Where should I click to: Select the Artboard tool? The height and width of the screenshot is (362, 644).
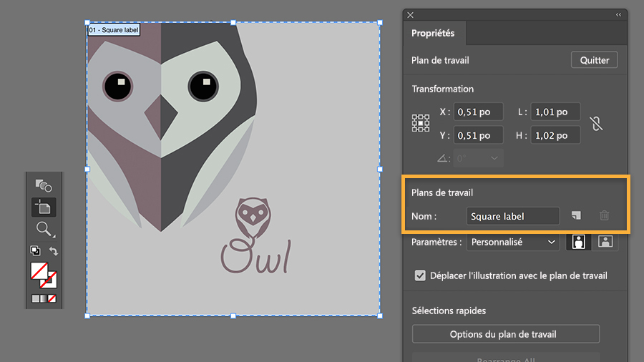tap(44, 207)
